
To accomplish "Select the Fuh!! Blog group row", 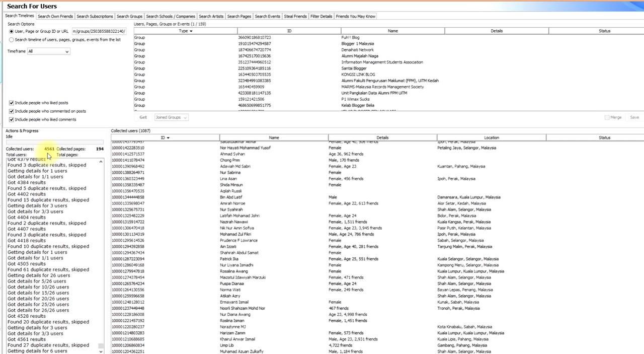I will 388,38.
